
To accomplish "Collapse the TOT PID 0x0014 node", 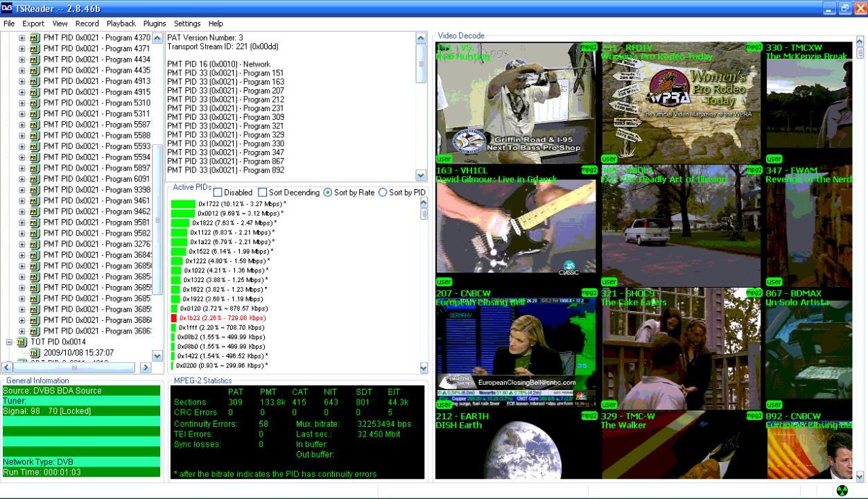I will pyautogui.click(x=9, y=342).
